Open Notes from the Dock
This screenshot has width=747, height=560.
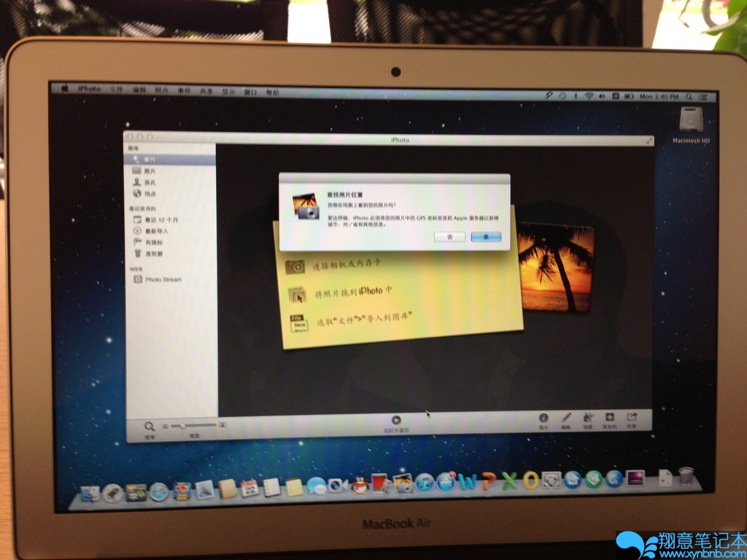(294, 487)
